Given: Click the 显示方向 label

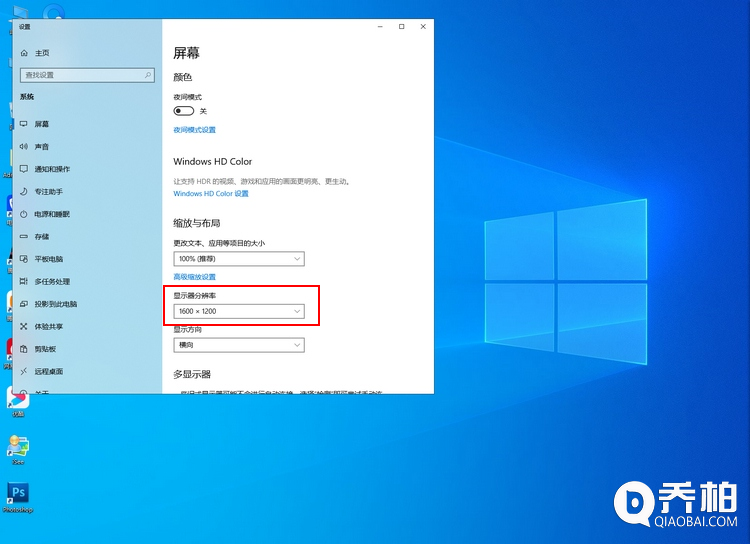Looking at the screenshot, I should (x=187, y=329).
